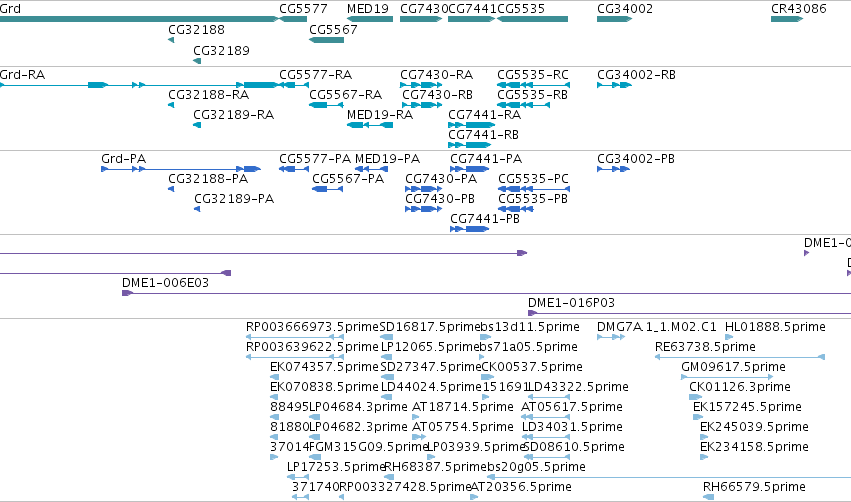The width and height of the screenshot is (851, 502).
Task: Select the CG5567-PA protein
Action: [328, 189]
